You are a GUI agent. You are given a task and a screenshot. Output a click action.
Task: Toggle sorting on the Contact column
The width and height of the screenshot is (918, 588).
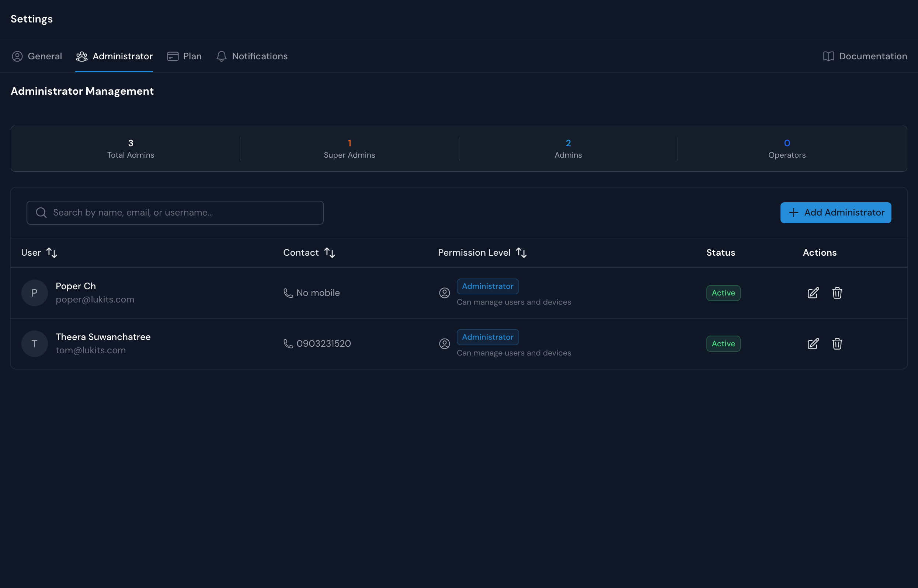pos(330,252)
